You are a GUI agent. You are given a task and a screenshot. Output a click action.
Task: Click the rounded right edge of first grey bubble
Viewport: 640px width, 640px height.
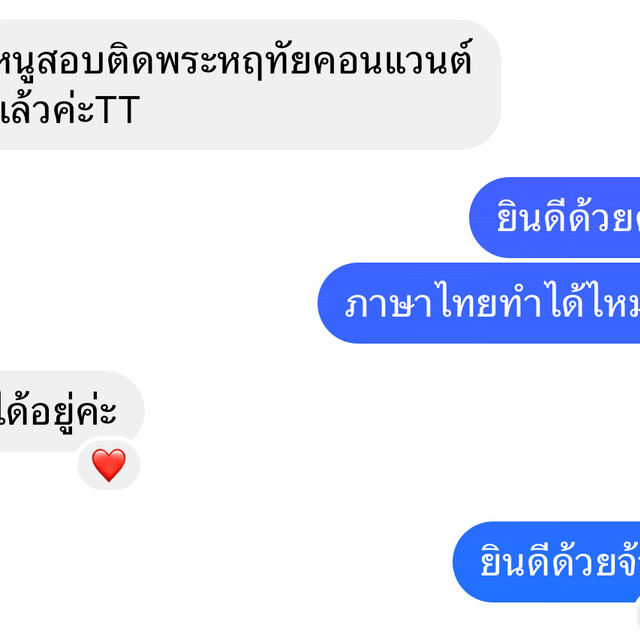click(x=492, y=84)
